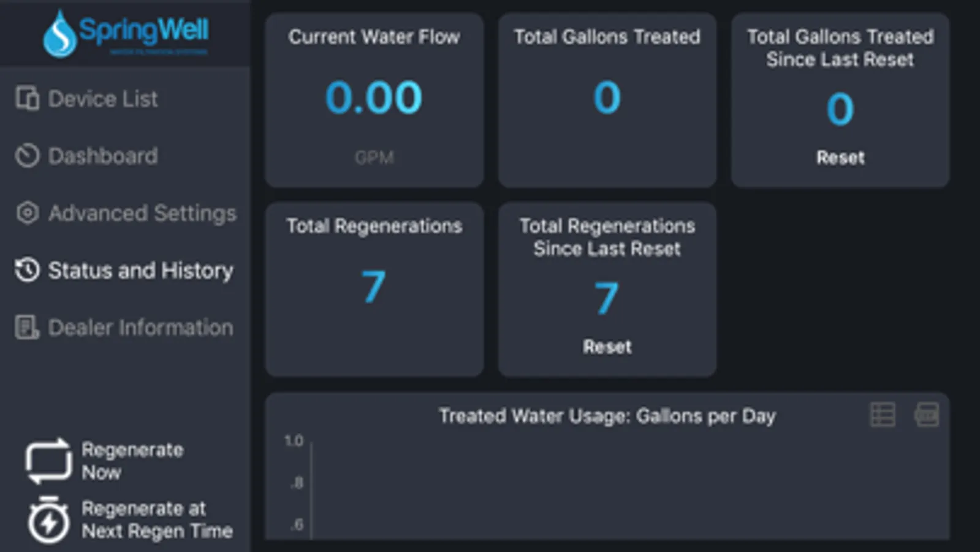Open Dealer Information page

(140, 328)
